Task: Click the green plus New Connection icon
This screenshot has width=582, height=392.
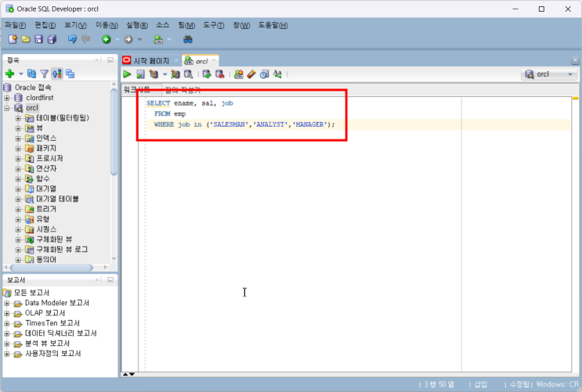Action: 10,74
